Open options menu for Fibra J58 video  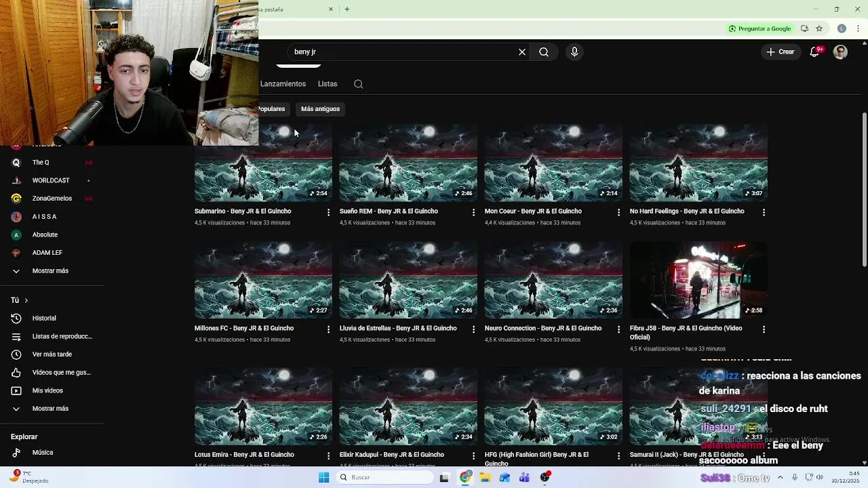pos(764,329)
